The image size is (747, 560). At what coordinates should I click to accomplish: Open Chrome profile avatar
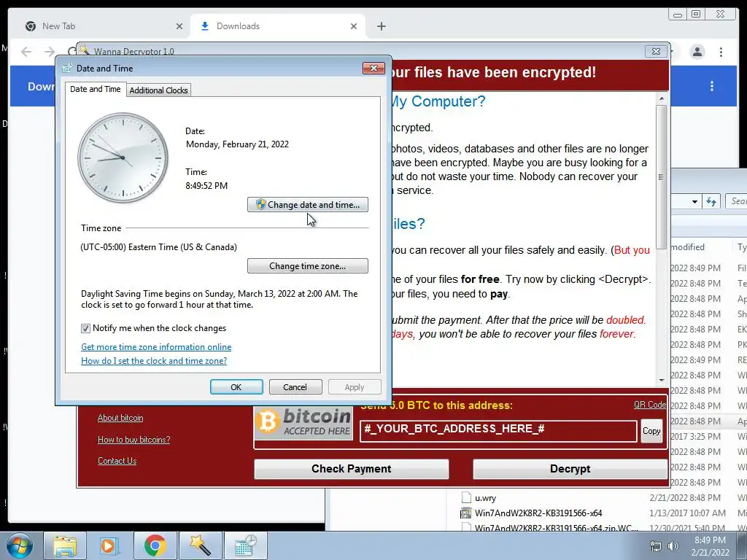[x=697, y=52]
